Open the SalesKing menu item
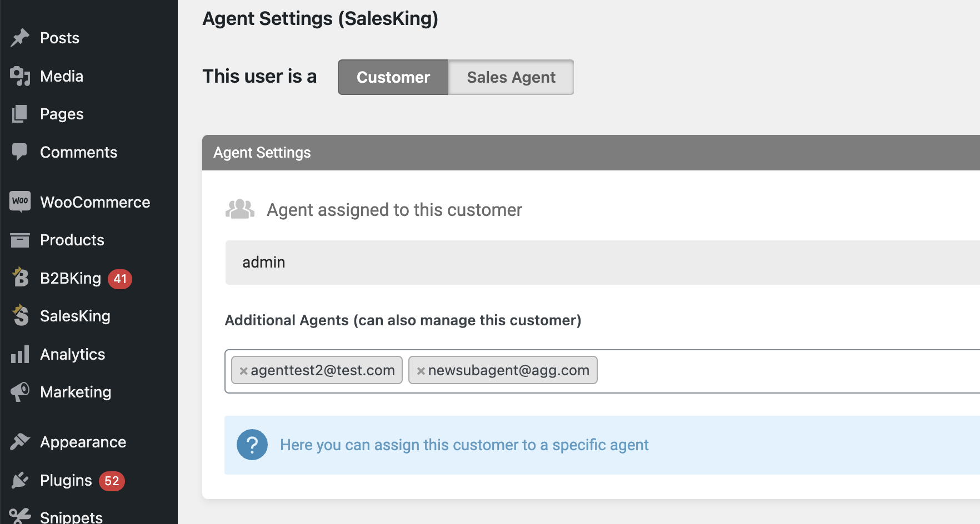 coord(75,316)
